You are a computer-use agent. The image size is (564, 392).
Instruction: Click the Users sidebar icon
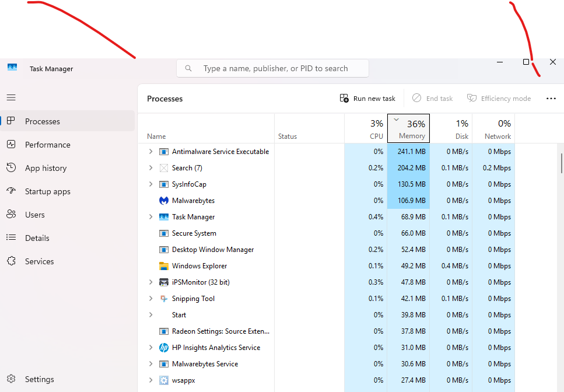pos(11,214)
